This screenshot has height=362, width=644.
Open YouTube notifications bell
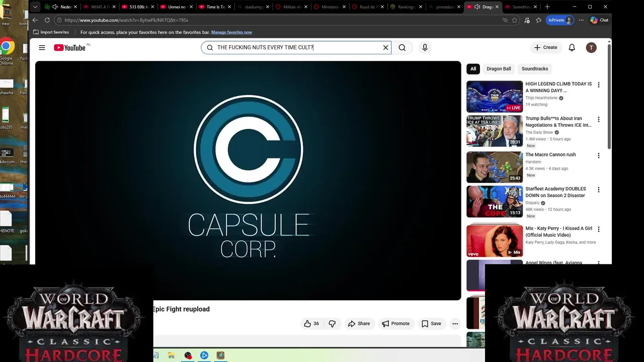click(x=572, y=47)
